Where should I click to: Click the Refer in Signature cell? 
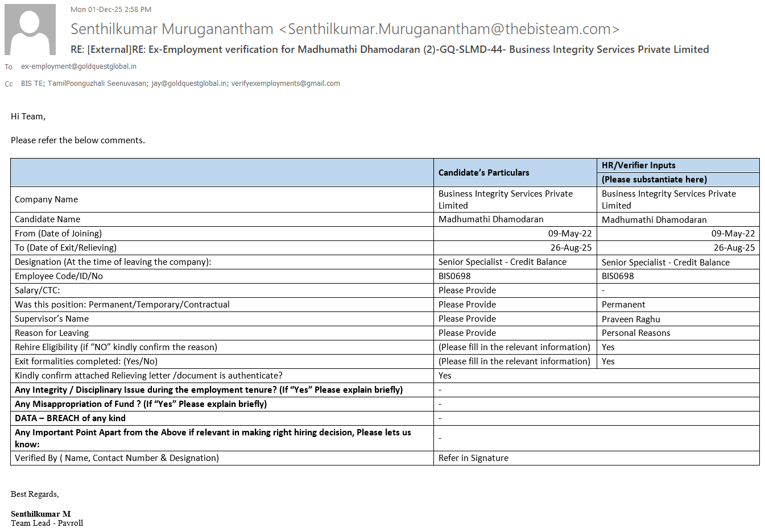473,458
